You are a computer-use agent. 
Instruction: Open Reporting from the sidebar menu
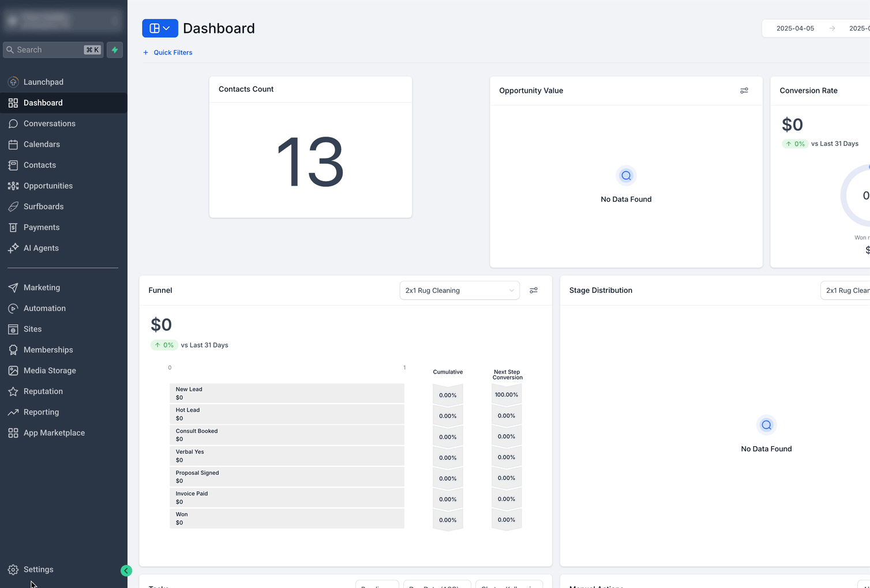pos(40,412)
